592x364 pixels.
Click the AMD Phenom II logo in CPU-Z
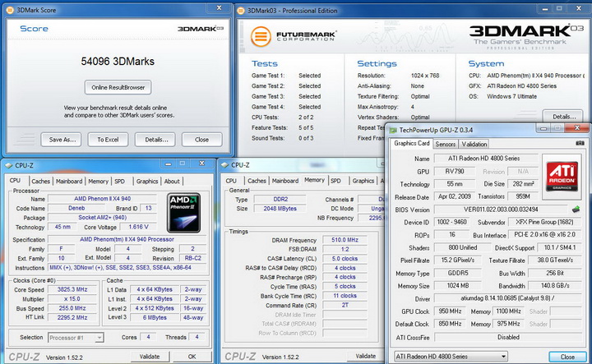[x=184, y=212]
